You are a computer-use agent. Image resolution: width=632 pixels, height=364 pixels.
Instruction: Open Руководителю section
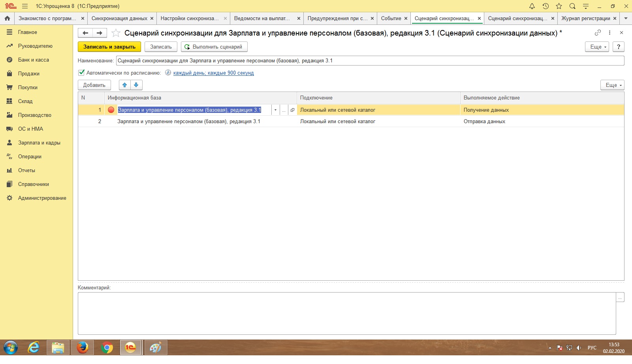[x=35, y=46]
